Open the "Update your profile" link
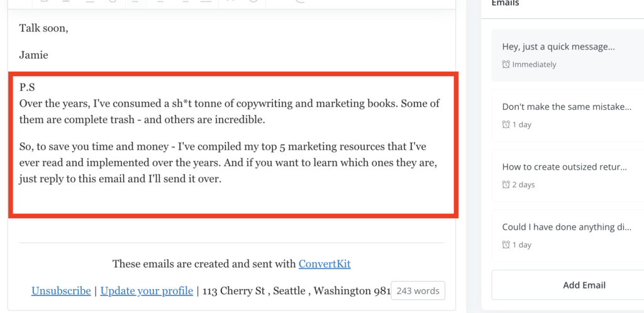 (x=147, y=291)
